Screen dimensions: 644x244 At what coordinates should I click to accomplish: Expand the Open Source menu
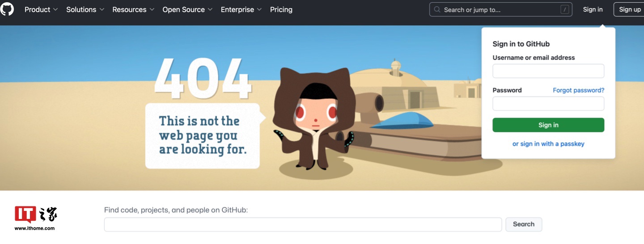pos(187,9)
